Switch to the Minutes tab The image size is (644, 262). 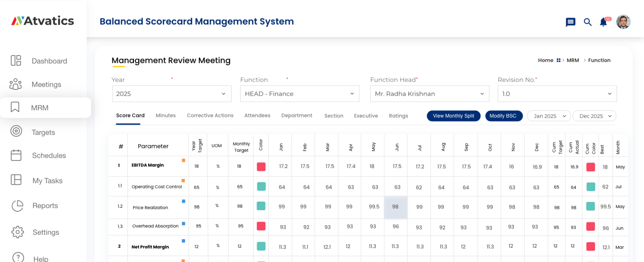165,116
